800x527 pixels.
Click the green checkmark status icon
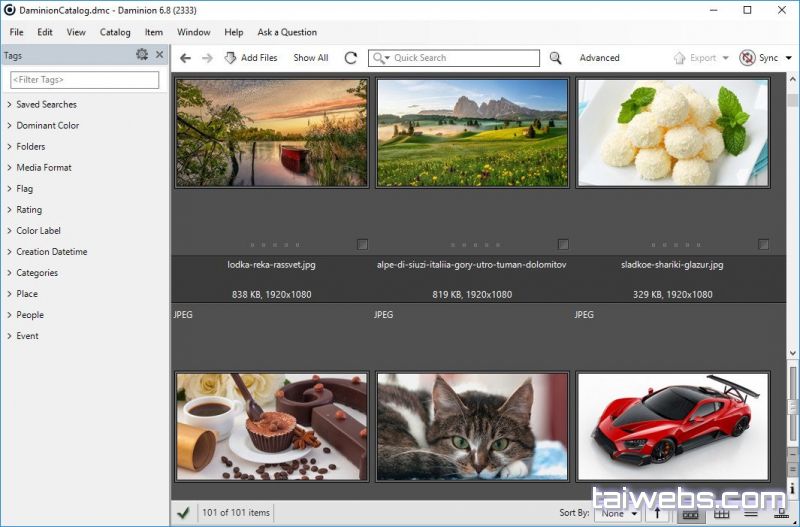coord(183,513)
